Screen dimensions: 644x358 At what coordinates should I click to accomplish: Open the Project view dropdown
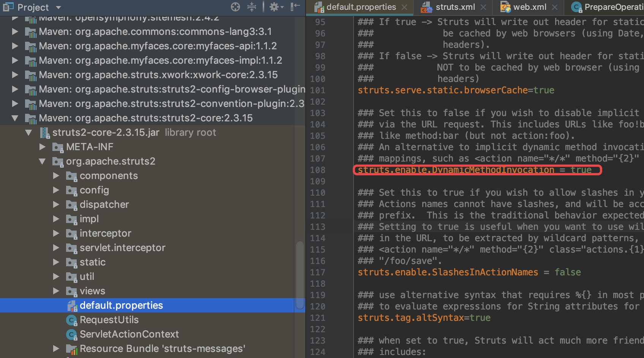(58, 7)
